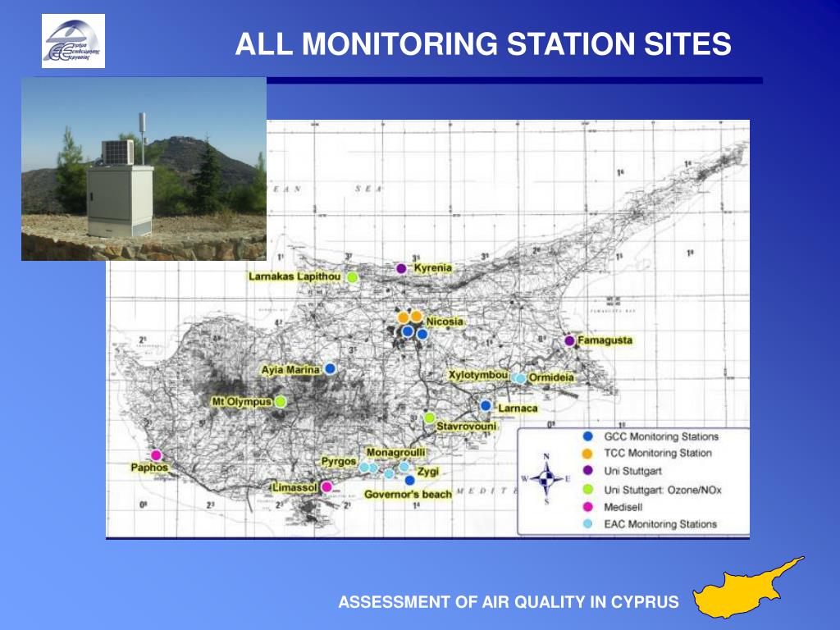Click the 'Pyrgos' map label

339,461
